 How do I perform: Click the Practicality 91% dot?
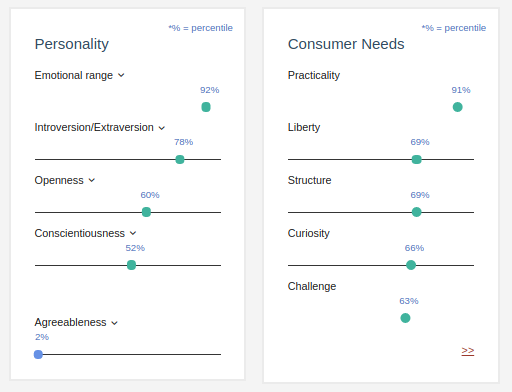[458, 107]
